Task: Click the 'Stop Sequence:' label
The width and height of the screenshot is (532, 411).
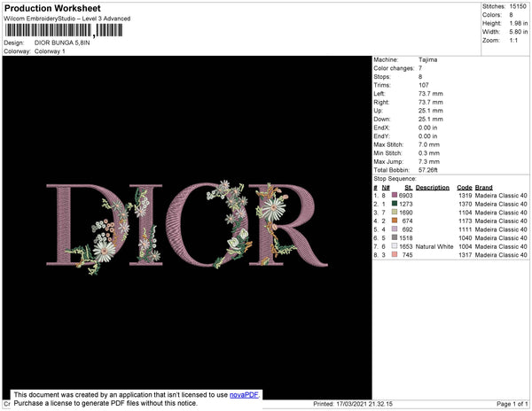Action: (x=395, y=179)
